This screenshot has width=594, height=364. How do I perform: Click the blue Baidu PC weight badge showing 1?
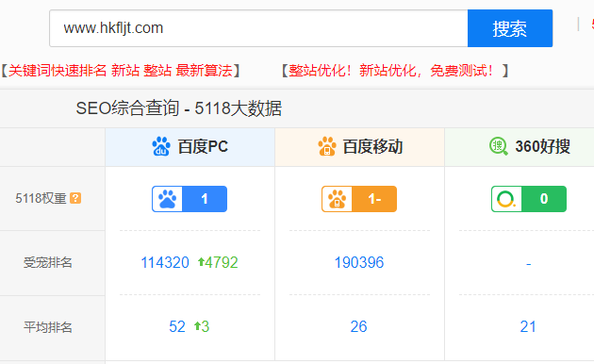(190, 199)
